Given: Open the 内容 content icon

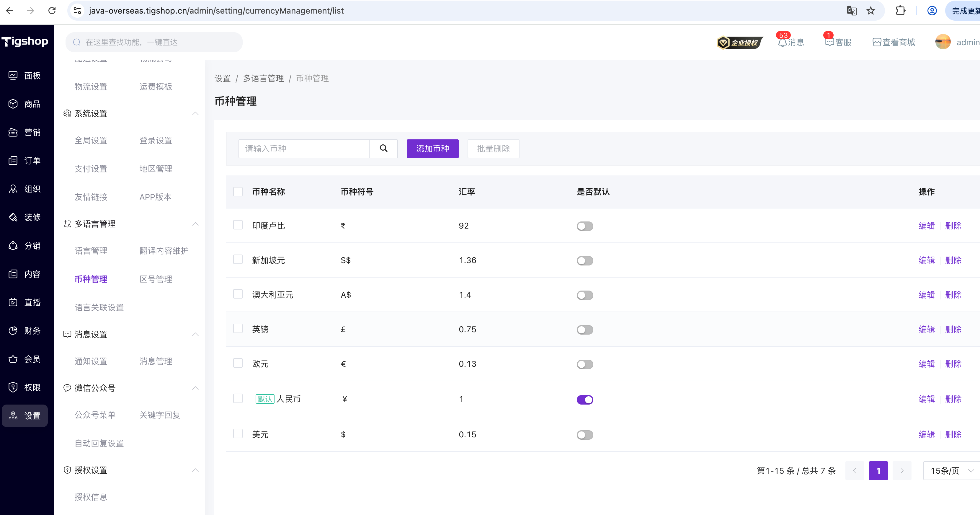Looking at the screenshot, I should (x=13, y=274).
